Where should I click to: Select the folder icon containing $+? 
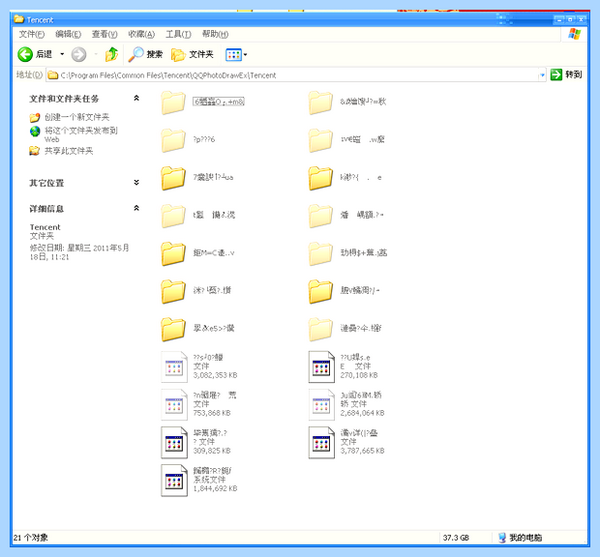click(x=320, y=253)
